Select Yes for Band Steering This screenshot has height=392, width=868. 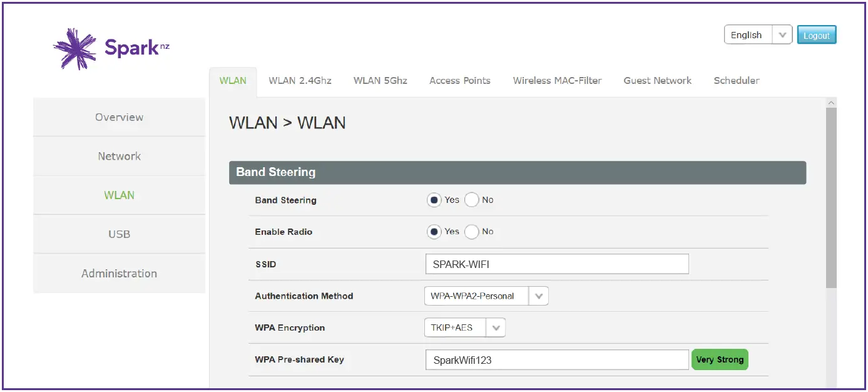point(434,200)
